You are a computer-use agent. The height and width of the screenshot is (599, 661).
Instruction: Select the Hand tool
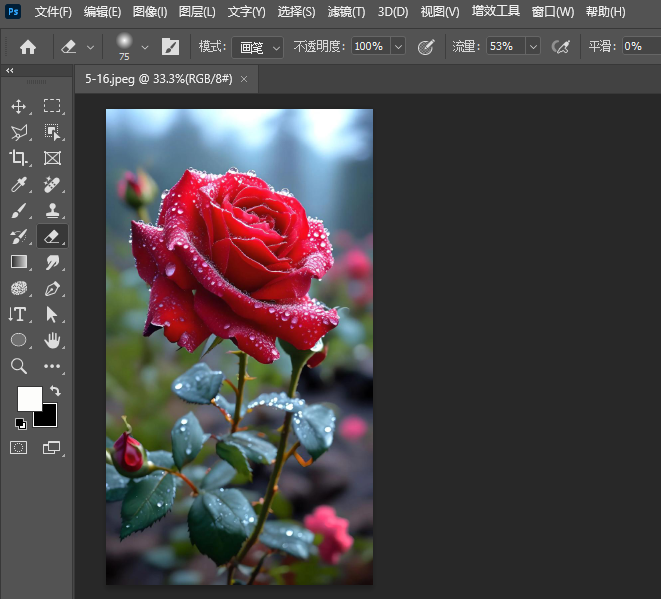(52, 340)
